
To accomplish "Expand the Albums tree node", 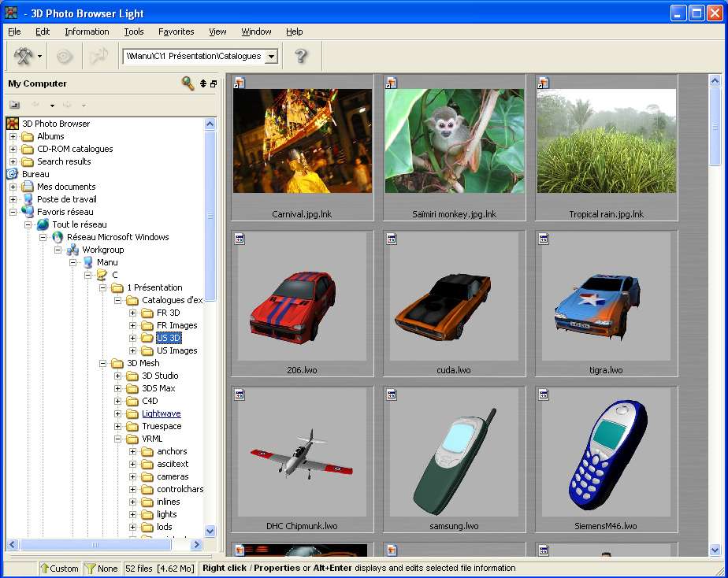I will [x=13, y=136].
